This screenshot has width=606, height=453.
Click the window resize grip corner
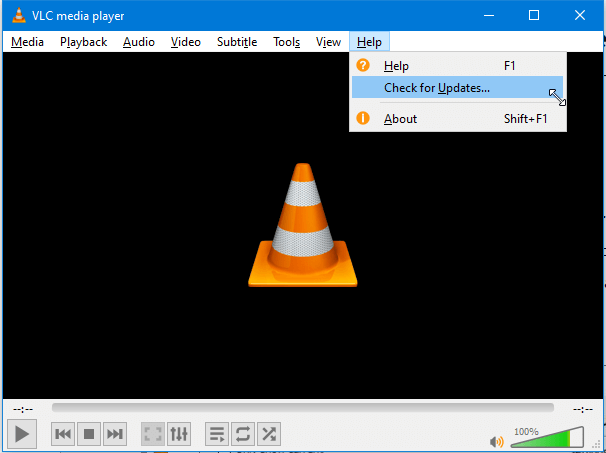[x=597, y=445]
